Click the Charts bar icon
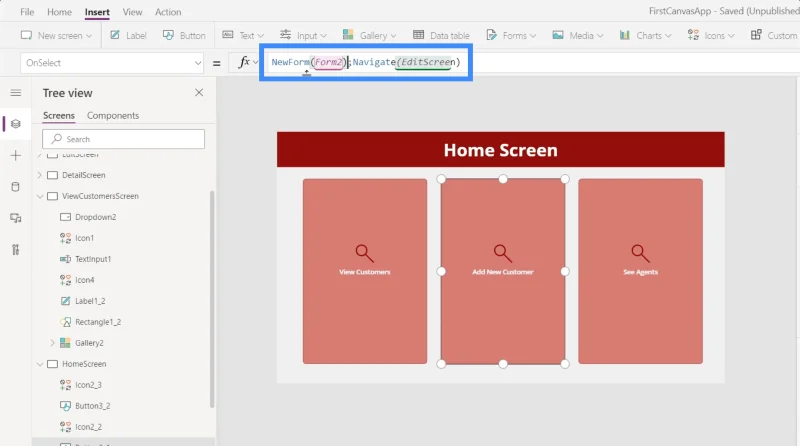This screenshot has width=800, height=446. click(x=624, y=35)
